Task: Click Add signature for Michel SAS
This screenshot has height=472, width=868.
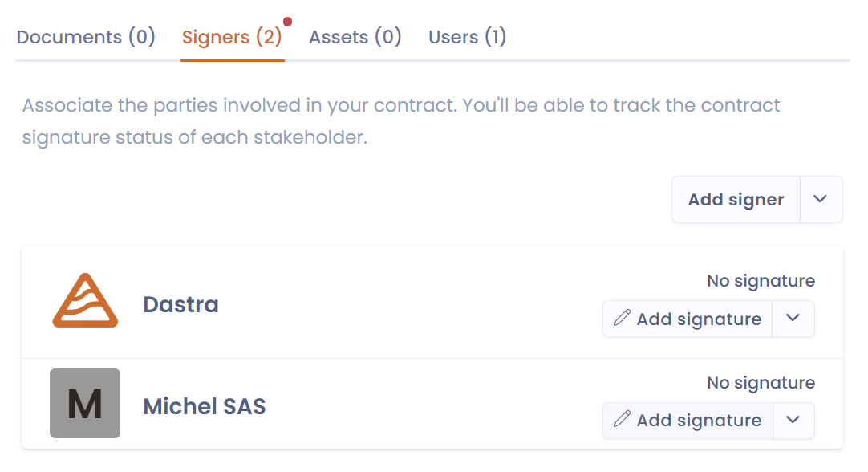Action: (698, 421)
